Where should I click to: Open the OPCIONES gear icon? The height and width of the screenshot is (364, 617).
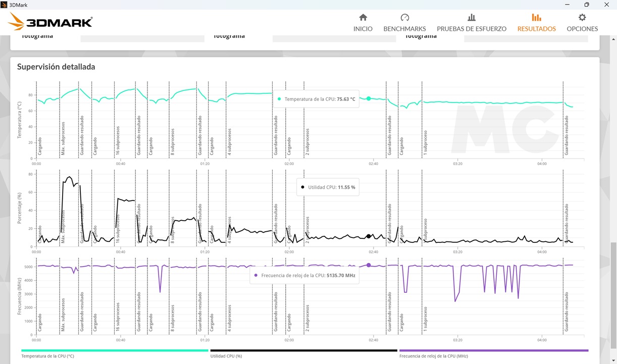click(582, 18)
